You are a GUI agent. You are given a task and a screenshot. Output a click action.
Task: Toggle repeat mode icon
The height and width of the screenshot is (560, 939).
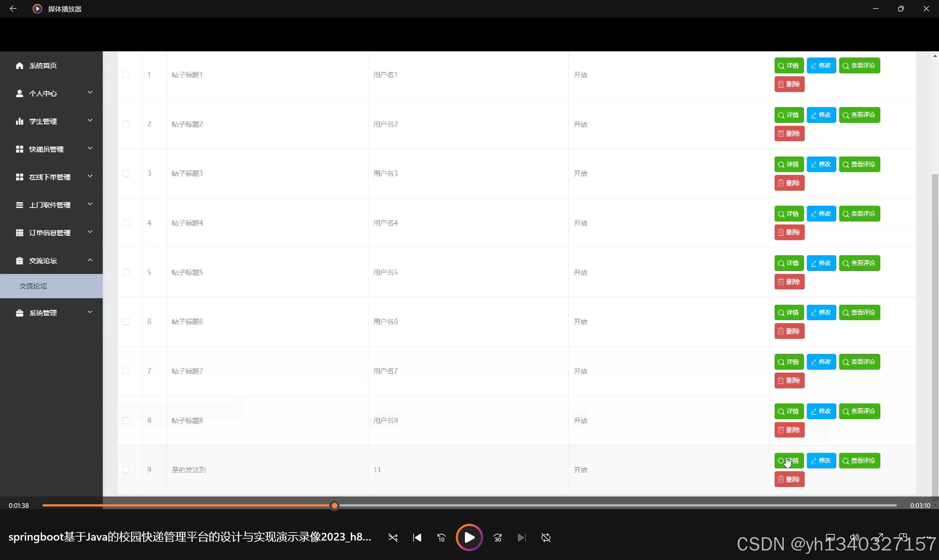coord(546,538)
